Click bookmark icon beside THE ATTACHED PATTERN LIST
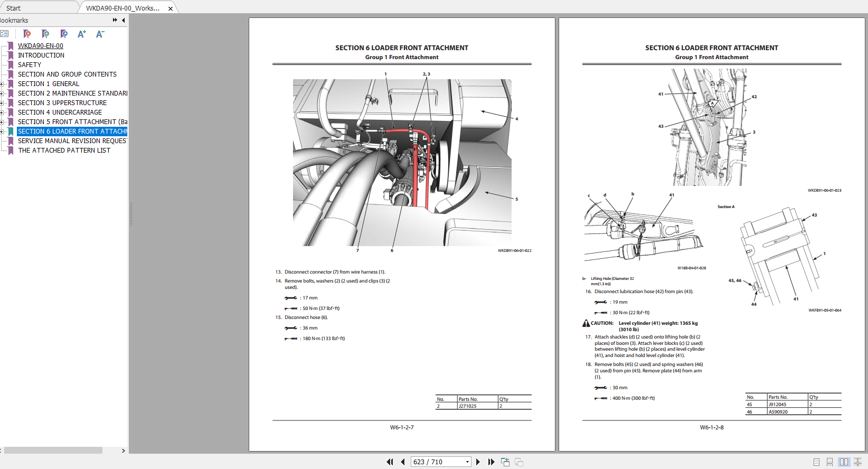This screenshot has width=868, height=469. click(x=11, y=151)
